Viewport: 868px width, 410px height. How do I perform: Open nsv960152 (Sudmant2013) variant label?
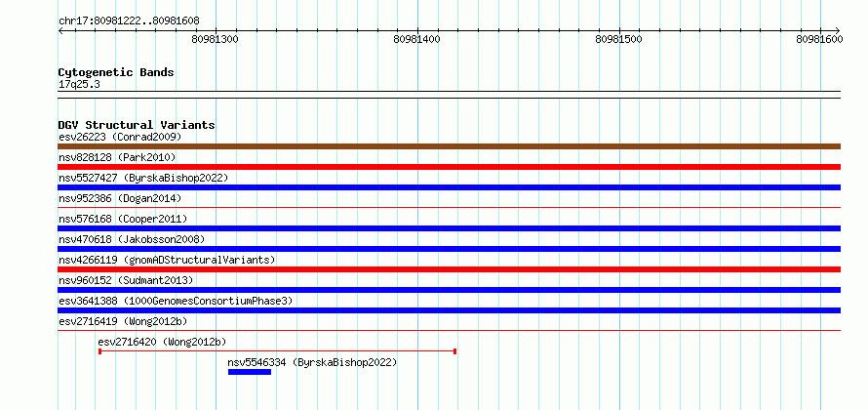point(126,280)
